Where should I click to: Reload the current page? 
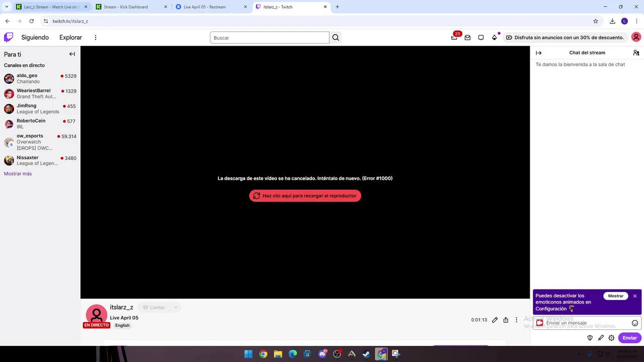[31, 21]
